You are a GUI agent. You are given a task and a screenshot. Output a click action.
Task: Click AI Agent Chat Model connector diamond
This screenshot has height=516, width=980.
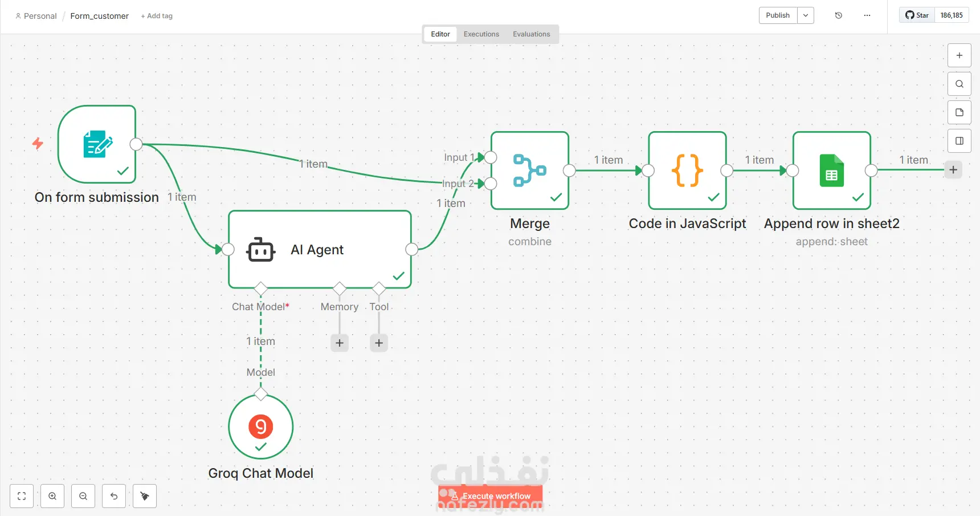pyautogui.click(x=261, y=289)
